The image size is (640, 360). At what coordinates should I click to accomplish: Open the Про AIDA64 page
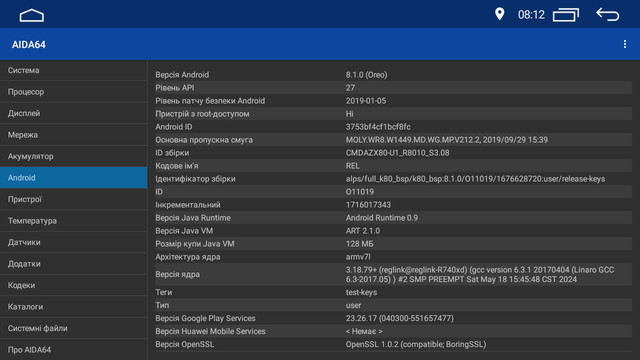pyautogui.click(x=73, y=350)
